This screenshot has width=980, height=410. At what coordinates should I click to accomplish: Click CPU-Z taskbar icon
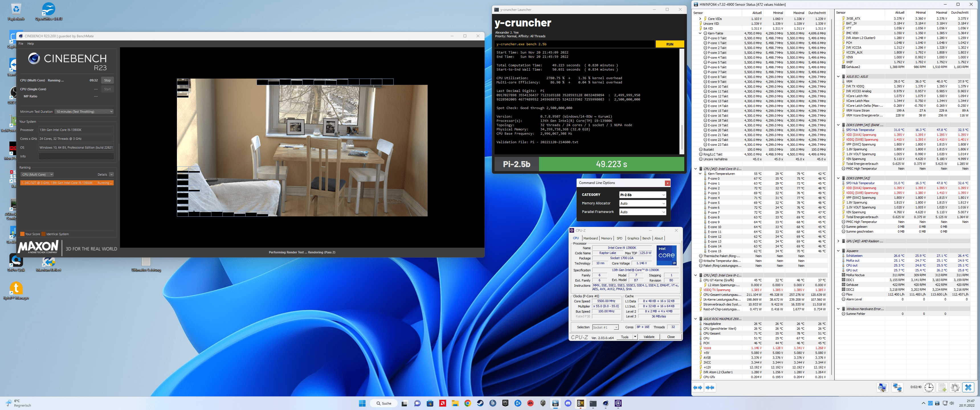(618, 403)
